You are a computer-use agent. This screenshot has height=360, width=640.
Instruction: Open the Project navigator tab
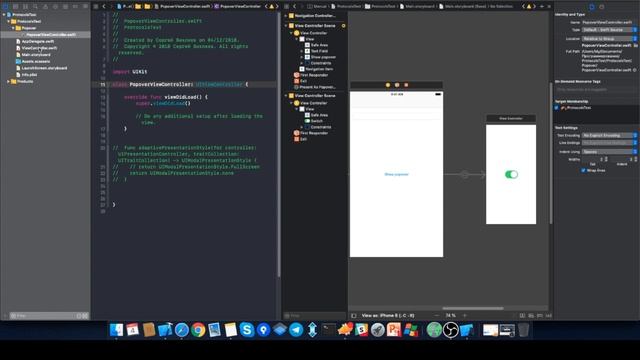6,7
